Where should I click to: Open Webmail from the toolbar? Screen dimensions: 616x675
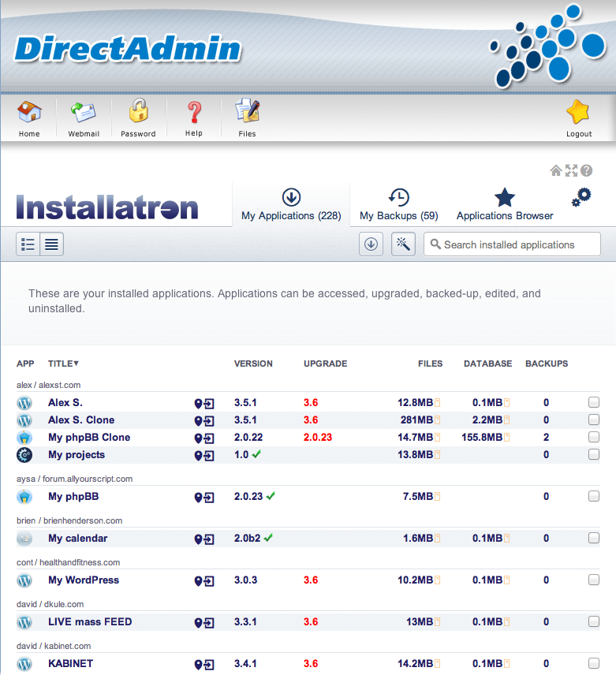84,112
